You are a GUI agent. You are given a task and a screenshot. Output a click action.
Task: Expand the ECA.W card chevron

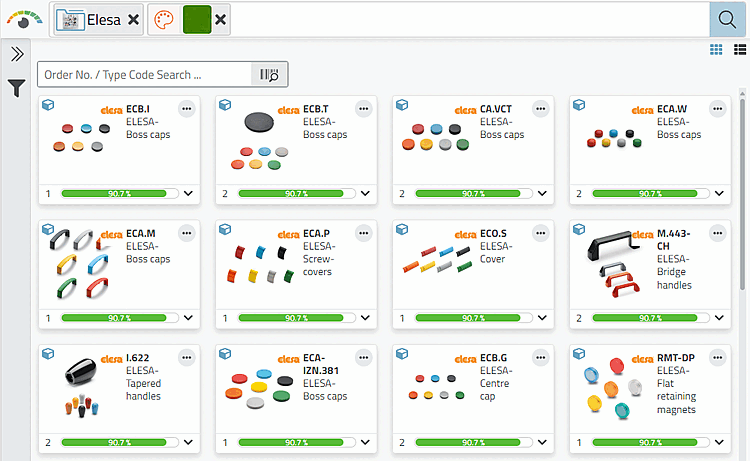(719, 194)
